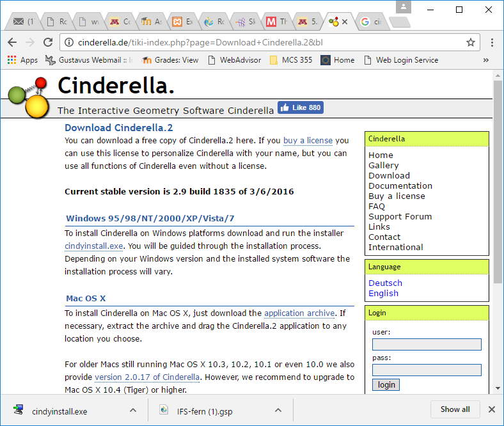Open Links in the sidebar menu
Image resolution: width=504 pixels, height=426 pixels.
tap(379, 226)
